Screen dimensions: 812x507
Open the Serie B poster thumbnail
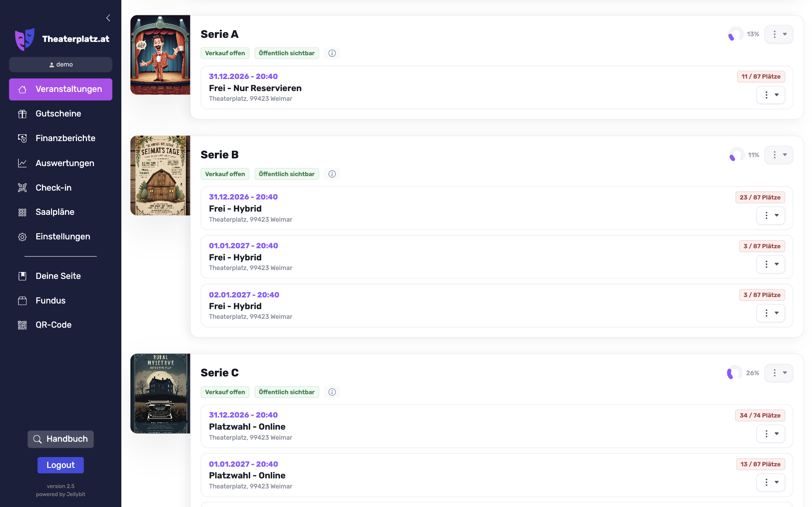(x=160, y=175)
